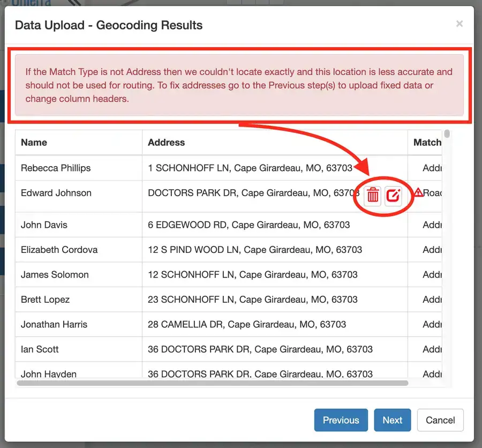Click address 12 SCHONHOFF LN
Screen dimensions: 482x448
tap(253, 274)
